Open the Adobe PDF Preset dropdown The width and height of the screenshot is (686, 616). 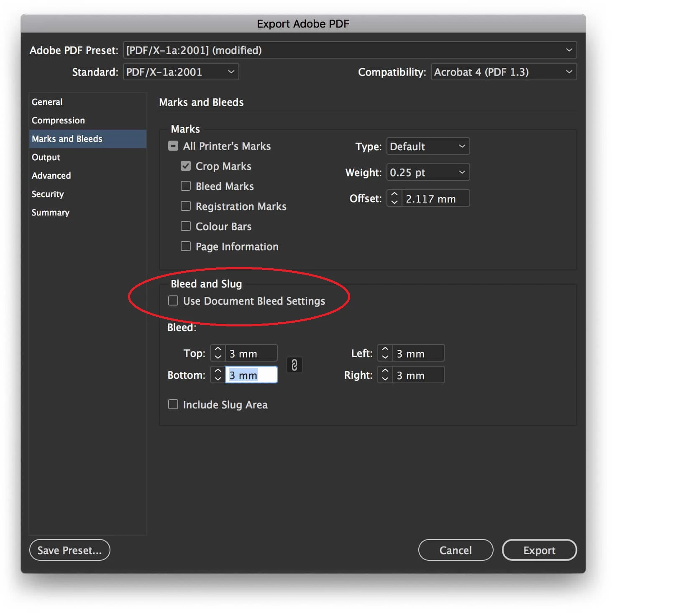point(350,50)
